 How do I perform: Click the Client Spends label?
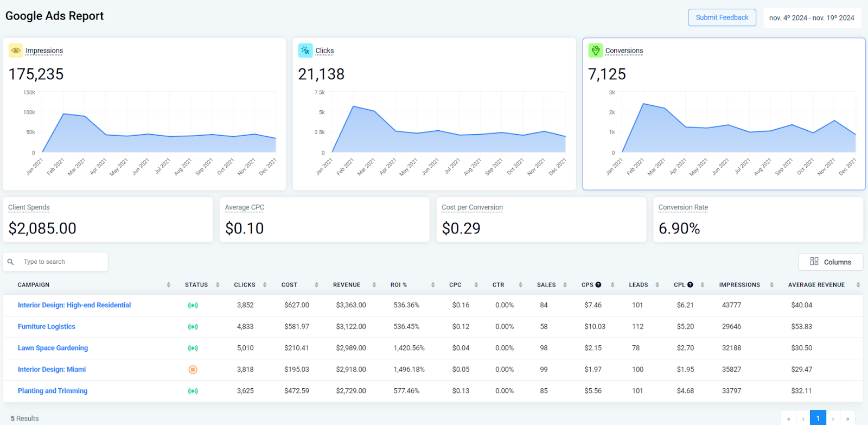[29, 207]
